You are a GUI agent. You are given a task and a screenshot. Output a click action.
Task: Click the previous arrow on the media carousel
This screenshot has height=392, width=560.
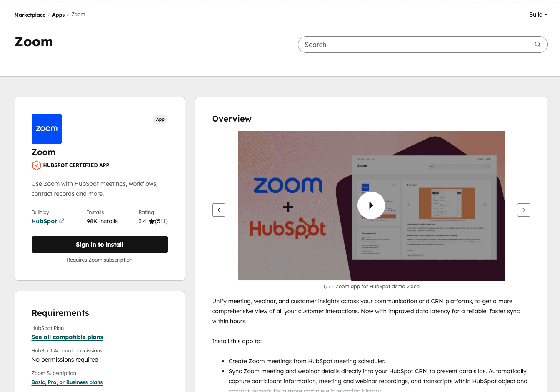[219, 210]
